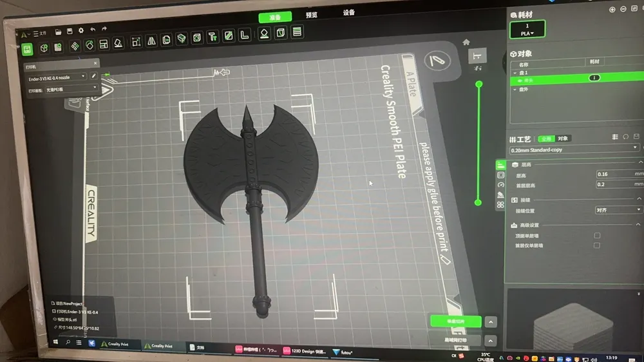Expand LAN print options arrow
644x362 pixels.
coord(491,341)
